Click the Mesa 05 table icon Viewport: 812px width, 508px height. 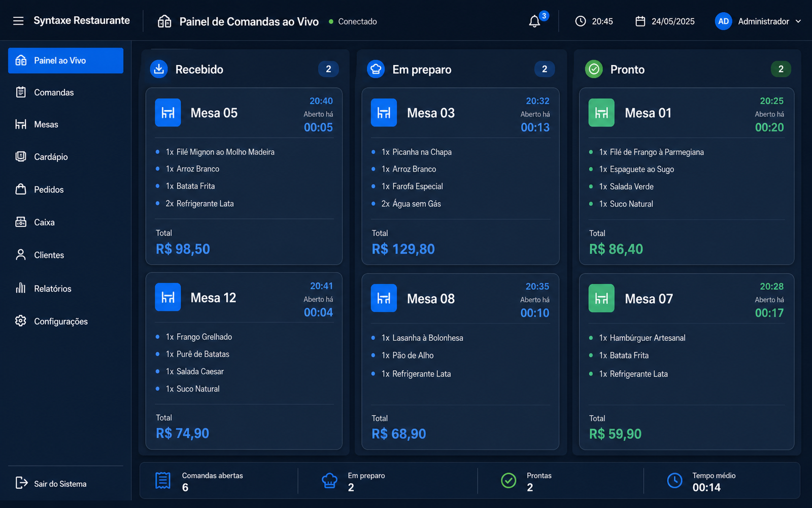tap(168, 113)
